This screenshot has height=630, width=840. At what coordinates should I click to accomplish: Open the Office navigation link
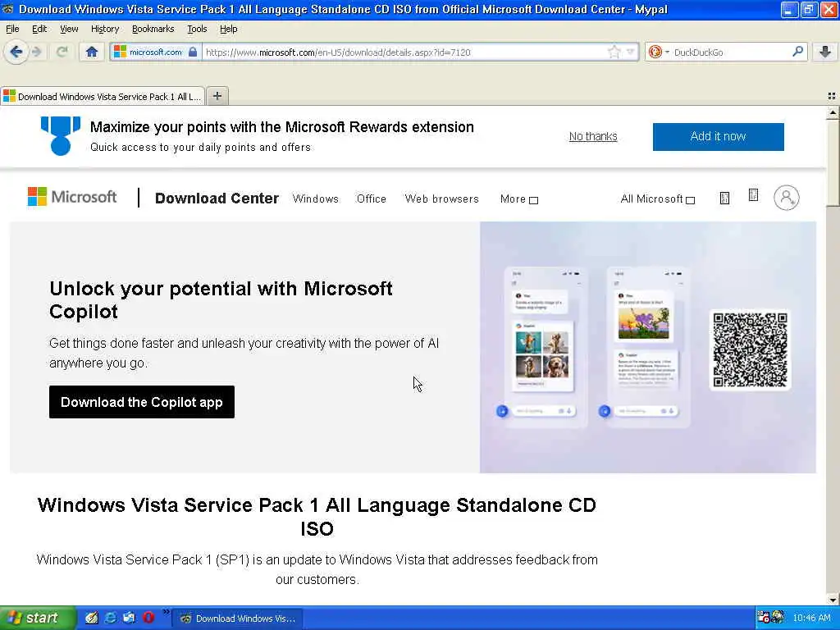(372, 199)
